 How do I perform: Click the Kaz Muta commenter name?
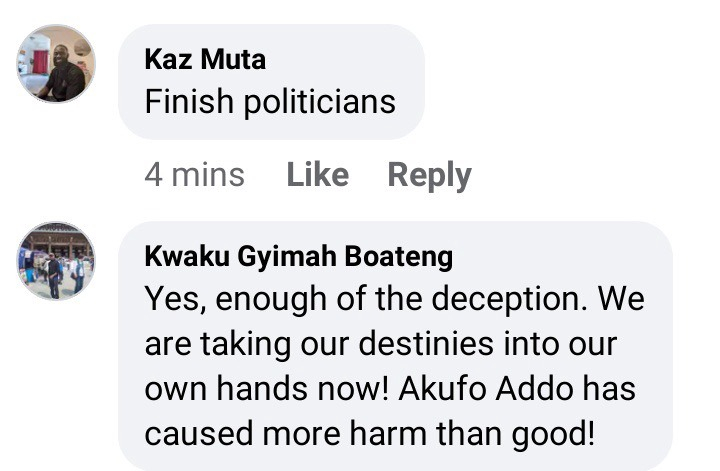205,59
